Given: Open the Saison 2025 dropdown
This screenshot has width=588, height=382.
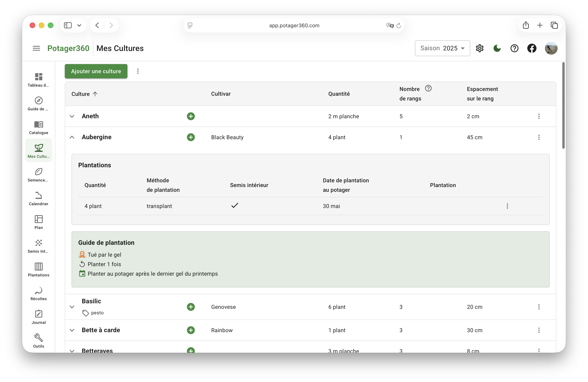Looking at the screenshot, I should pos(442,48).
